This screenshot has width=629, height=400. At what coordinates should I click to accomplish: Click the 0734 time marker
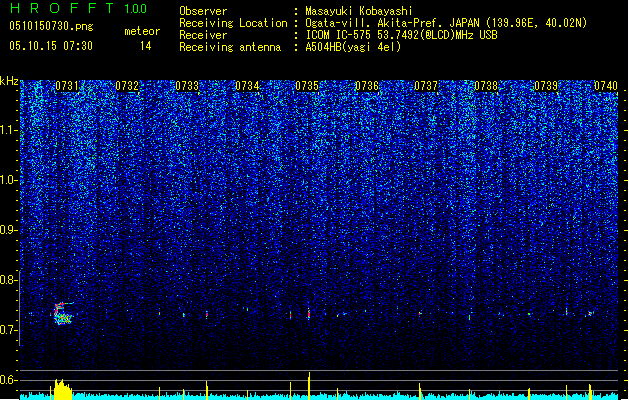(x=247, y=86)
